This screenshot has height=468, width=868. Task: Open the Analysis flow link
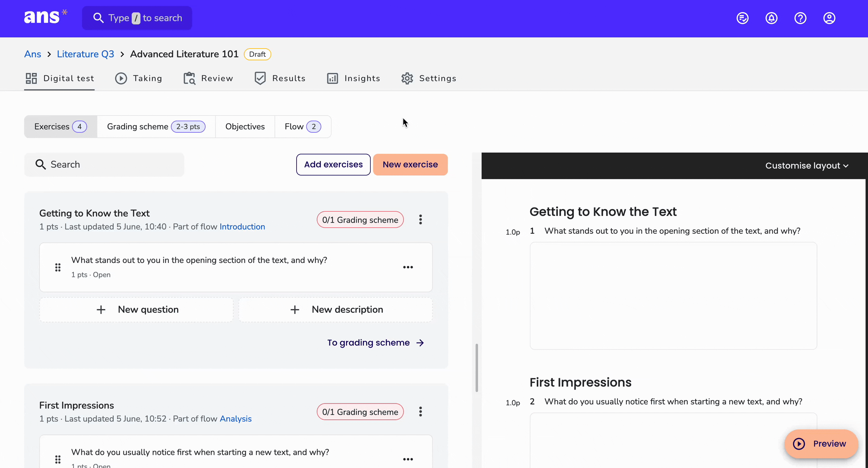(x=236, y=419)
